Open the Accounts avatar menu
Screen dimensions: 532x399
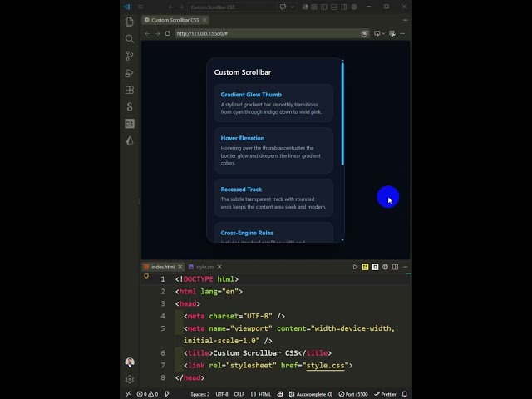tap(130, 362)
